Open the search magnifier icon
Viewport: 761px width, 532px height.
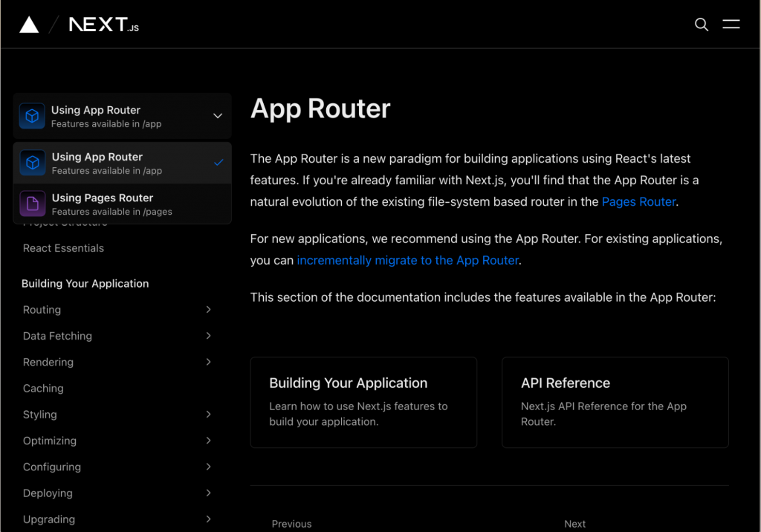click(x=702, y=25)
